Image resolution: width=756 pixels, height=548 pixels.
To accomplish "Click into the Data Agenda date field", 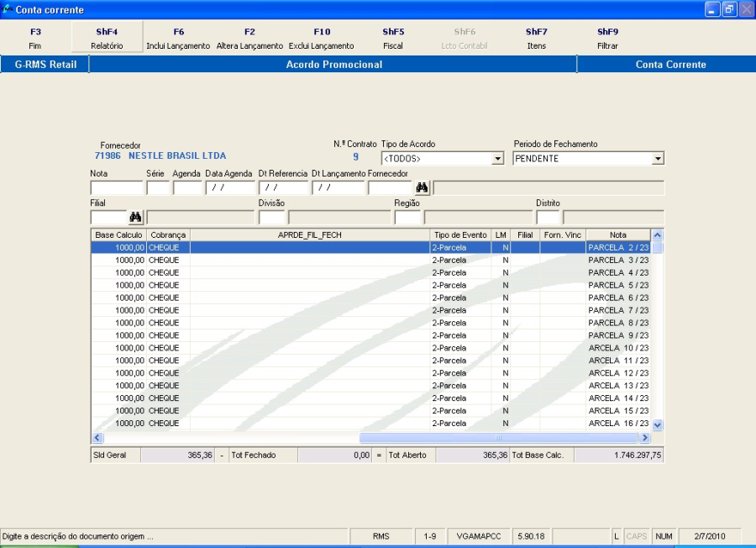I will (230, 188).
